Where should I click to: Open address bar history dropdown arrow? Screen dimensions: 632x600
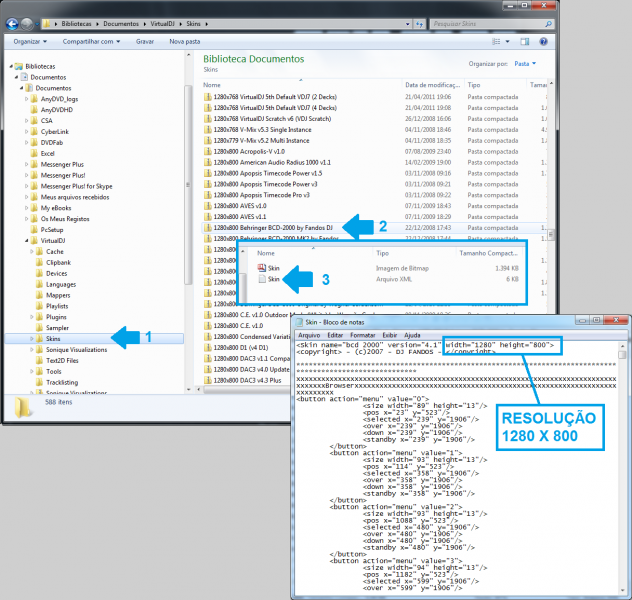(x=407, y=24)
